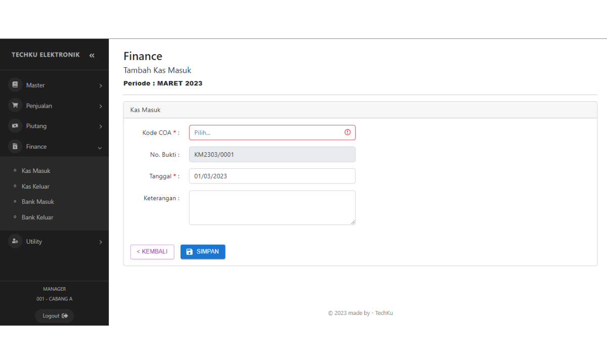
Task: Go to Kas Keluar page
Action: point(35,187)
